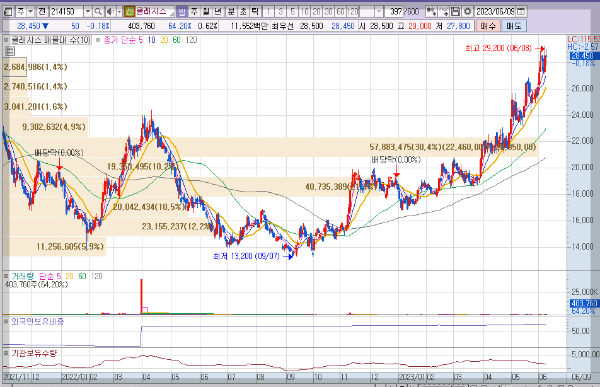Image resolution: width=600 pixels, height=387 pixels.
Task: Click current price 28,450 in quote bar
Action: (x=29, y=26)
